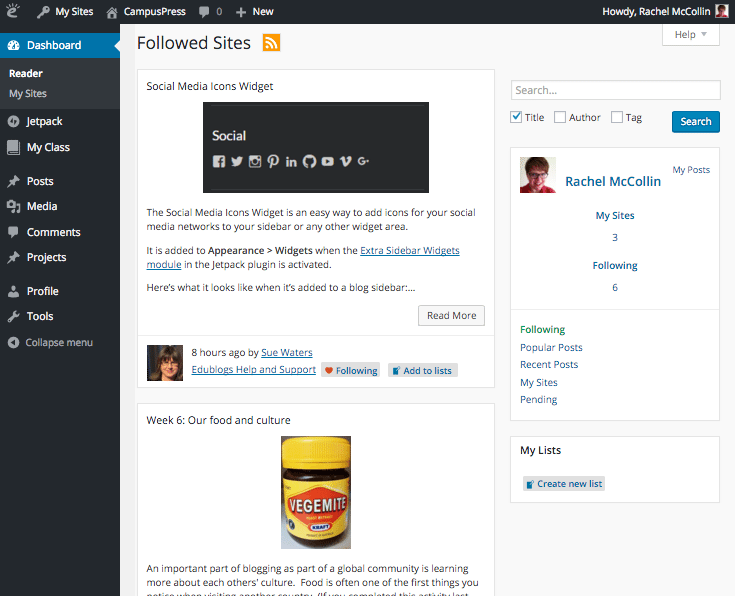Focus the Search input field

tap(615, 90)
